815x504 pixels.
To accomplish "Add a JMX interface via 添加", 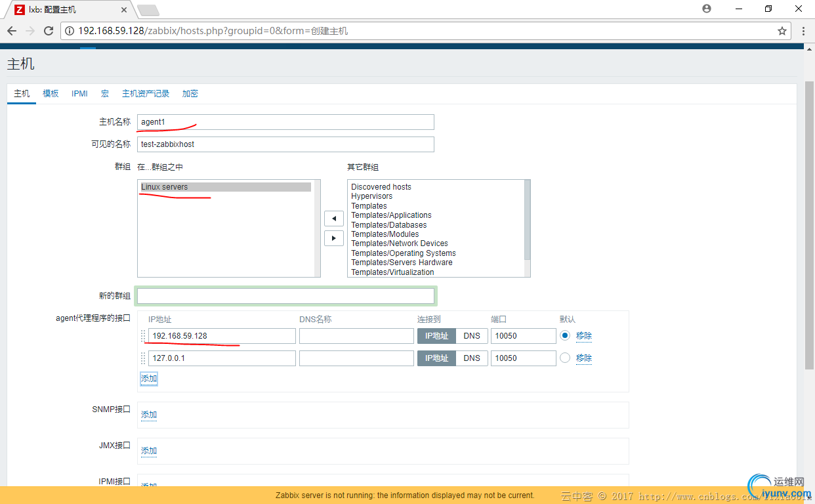I will coord(149,451).
